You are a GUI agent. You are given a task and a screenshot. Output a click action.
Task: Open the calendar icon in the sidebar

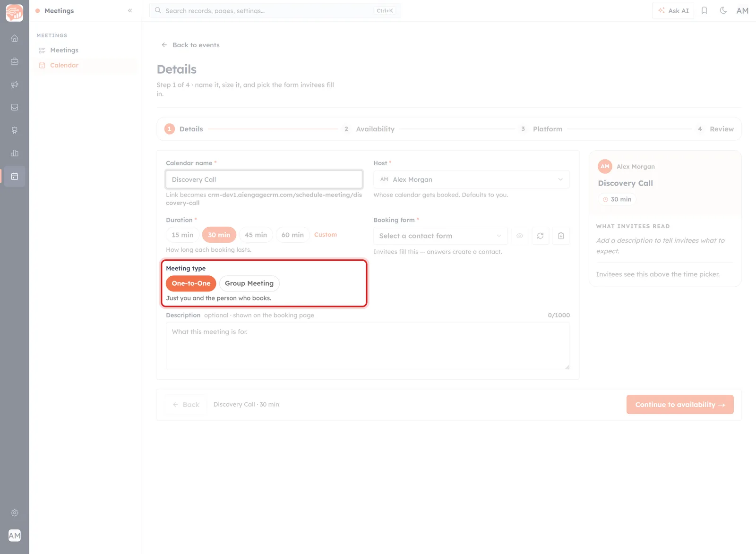[15, 176]
